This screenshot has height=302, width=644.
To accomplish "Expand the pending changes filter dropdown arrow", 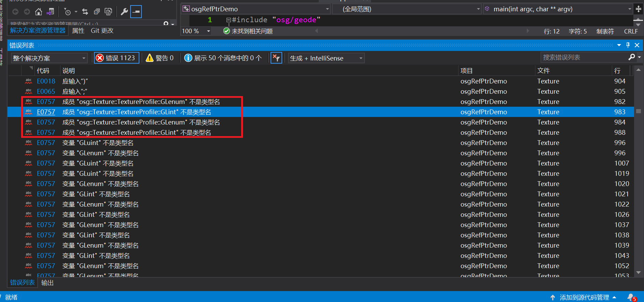I will point(76,12).
